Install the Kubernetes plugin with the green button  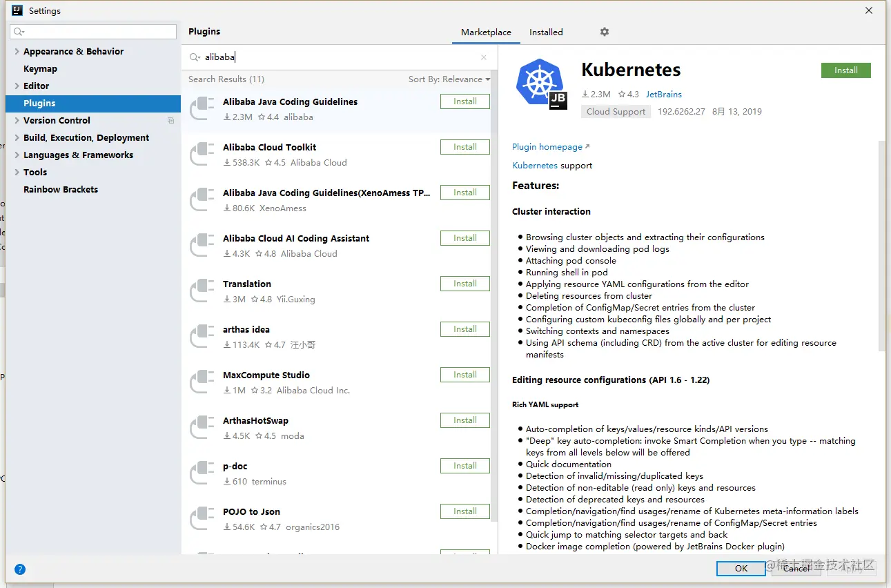click(x=845, y=70)
